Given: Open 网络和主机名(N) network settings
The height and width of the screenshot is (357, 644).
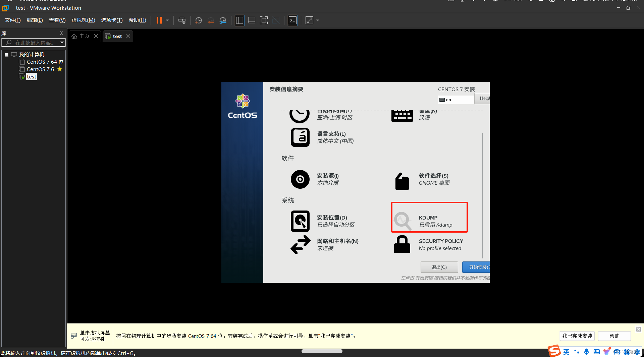Looking at the screenshot, I should tap(324, 245).
